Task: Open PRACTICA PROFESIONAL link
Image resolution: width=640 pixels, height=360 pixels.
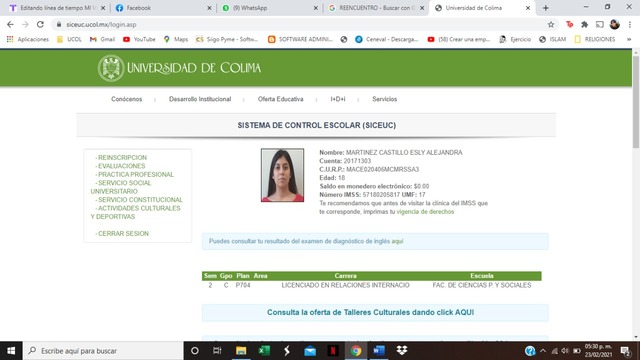Action: 136,175
